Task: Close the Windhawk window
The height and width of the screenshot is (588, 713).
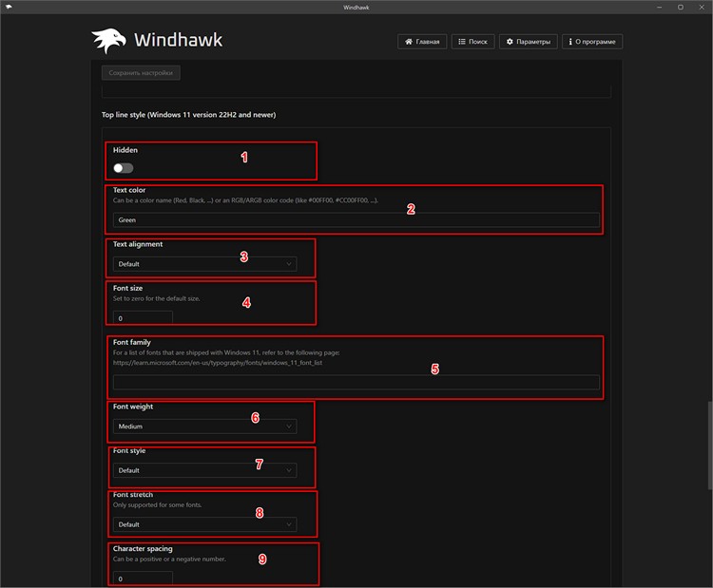Action: click(702, 7)
